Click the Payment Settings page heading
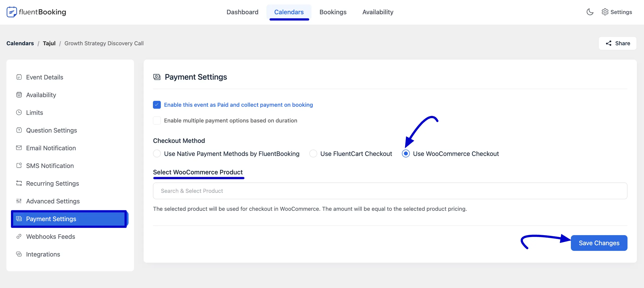This screenshot has height=288, width=644. [196, 77]
